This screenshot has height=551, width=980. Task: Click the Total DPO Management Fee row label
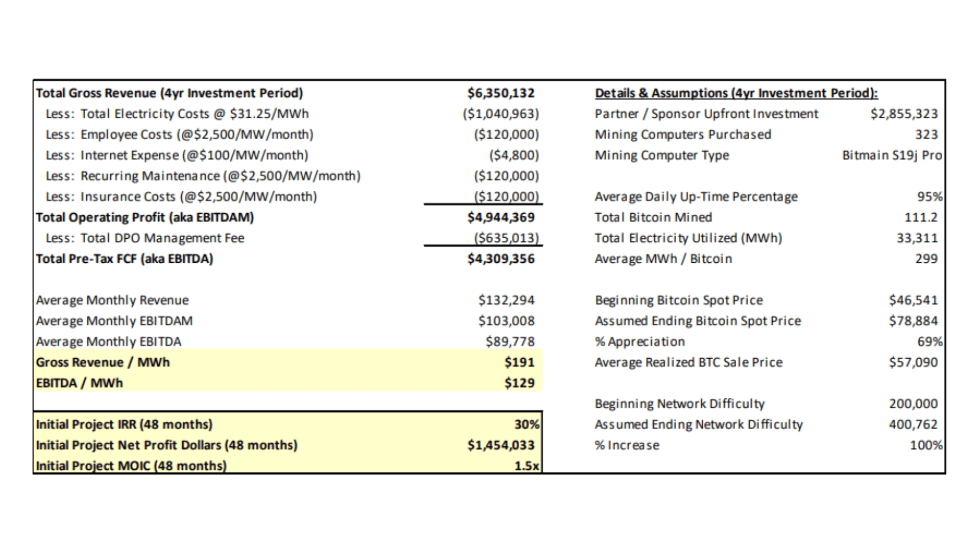[145, 238]
